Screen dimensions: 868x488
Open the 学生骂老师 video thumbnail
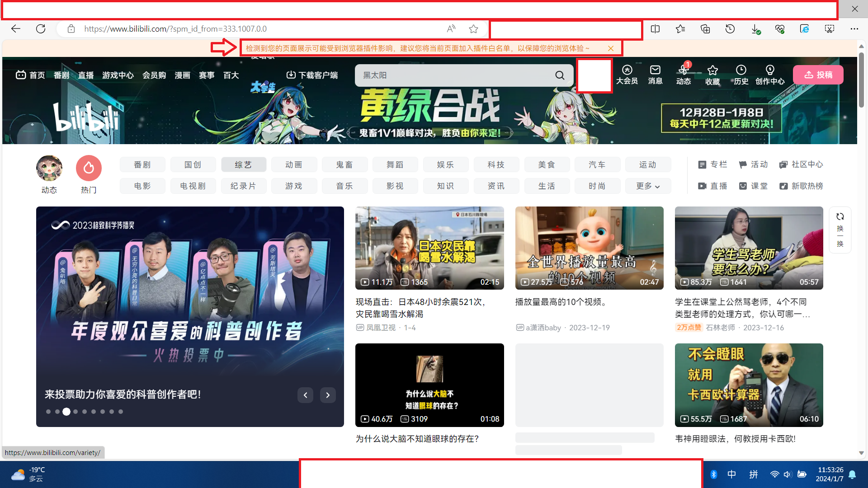click(749, 248)
